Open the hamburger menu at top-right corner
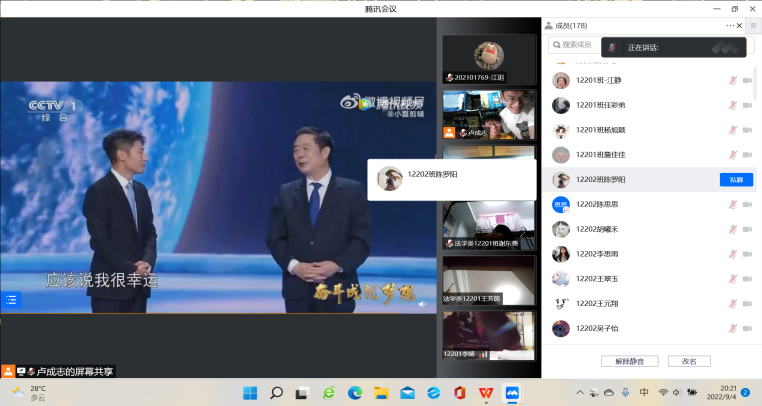The height and width of the screenshot is (406, 762). click(752, 25)
